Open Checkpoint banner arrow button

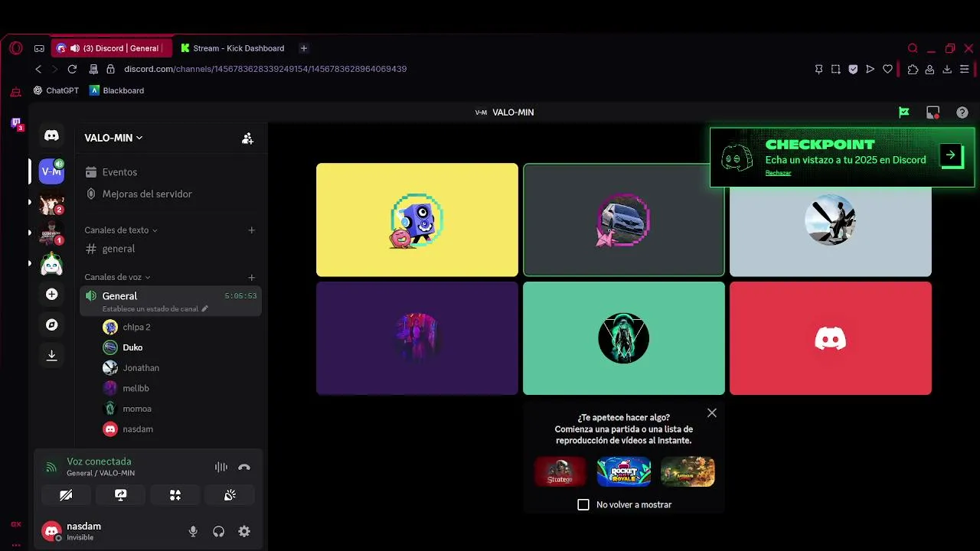(x=951, y=155)
